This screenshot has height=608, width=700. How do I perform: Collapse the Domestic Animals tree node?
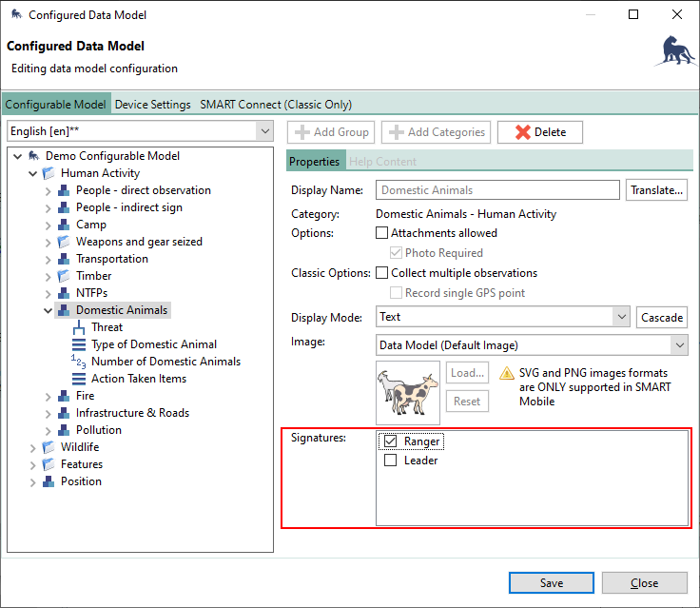[x=49, y=310]
